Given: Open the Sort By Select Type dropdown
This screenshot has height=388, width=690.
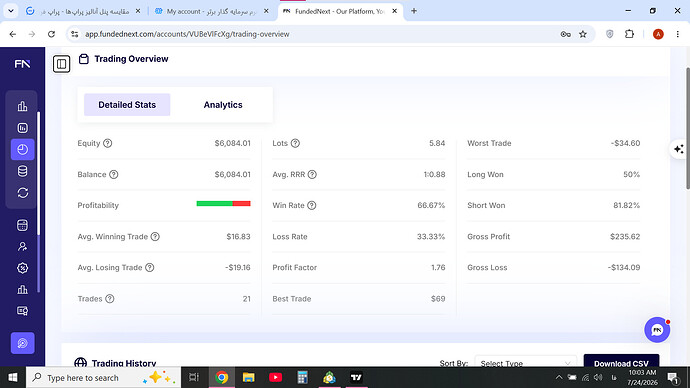Looking at the screenshot, I should [x=525, y=362].
